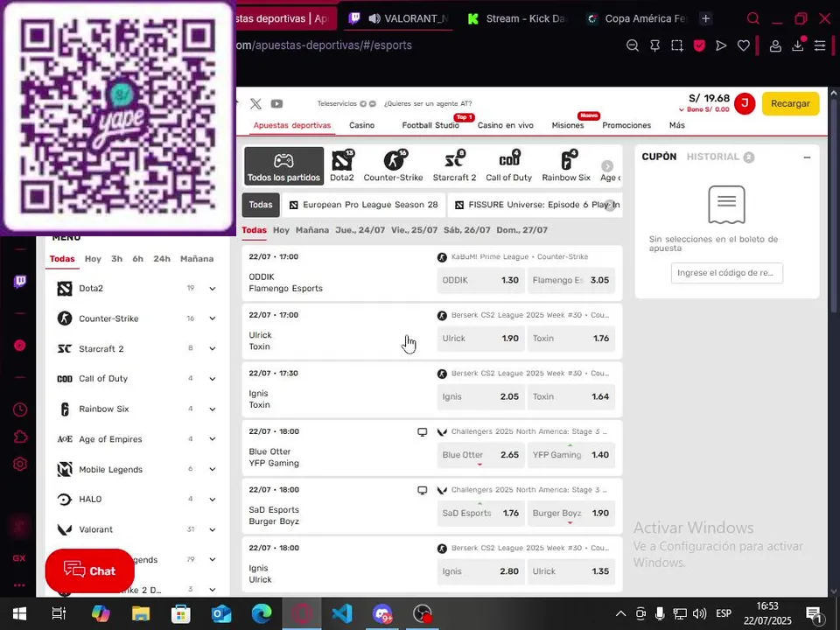Filter matches by Mañana in date row

pyautogui.click(x=311, y=230)
